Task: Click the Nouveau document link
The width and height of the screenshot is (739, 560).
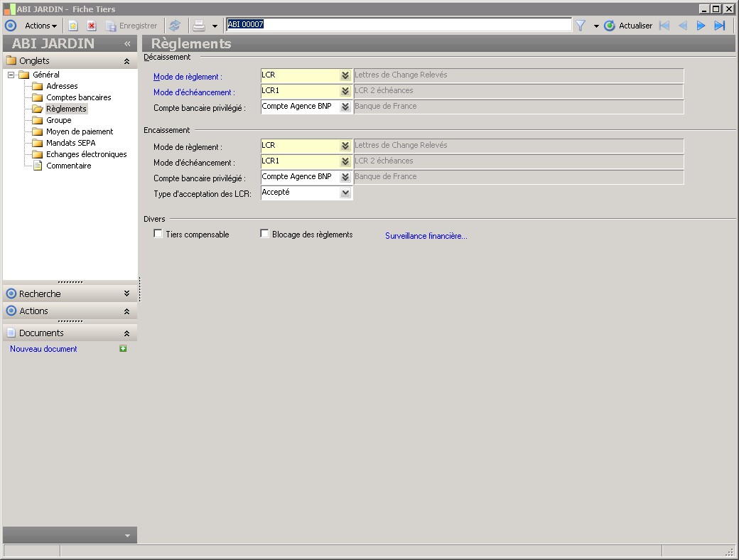Action: point(43,349)
